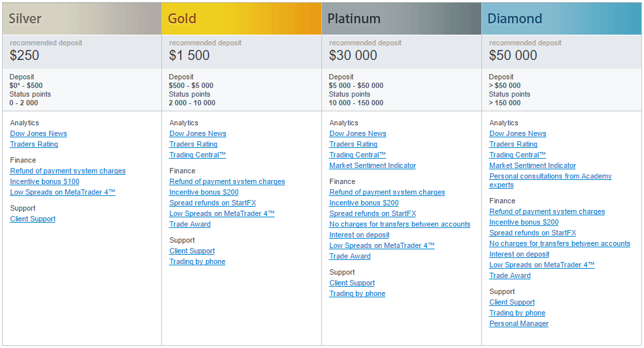Click the $30 000 recommended deposit amount
This screenshot has height=348, width=644.
pyautogui.click(x=353, y=55)
